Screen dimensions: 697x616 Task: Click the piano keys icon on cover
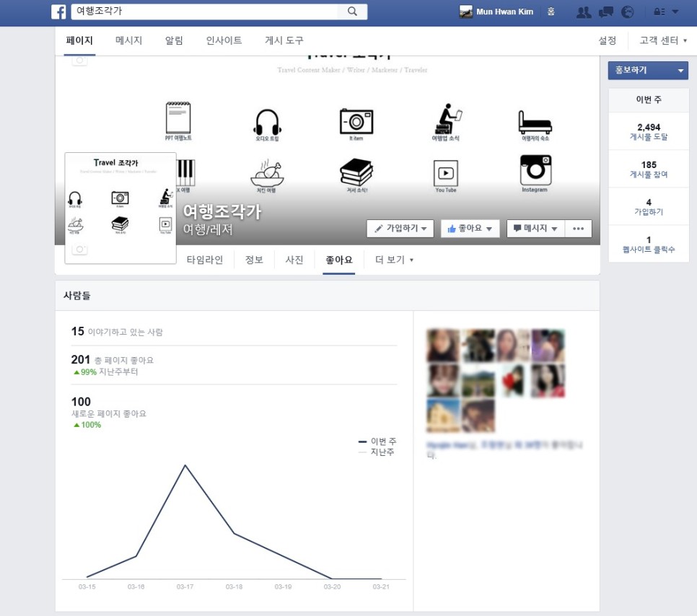point(185,172)
